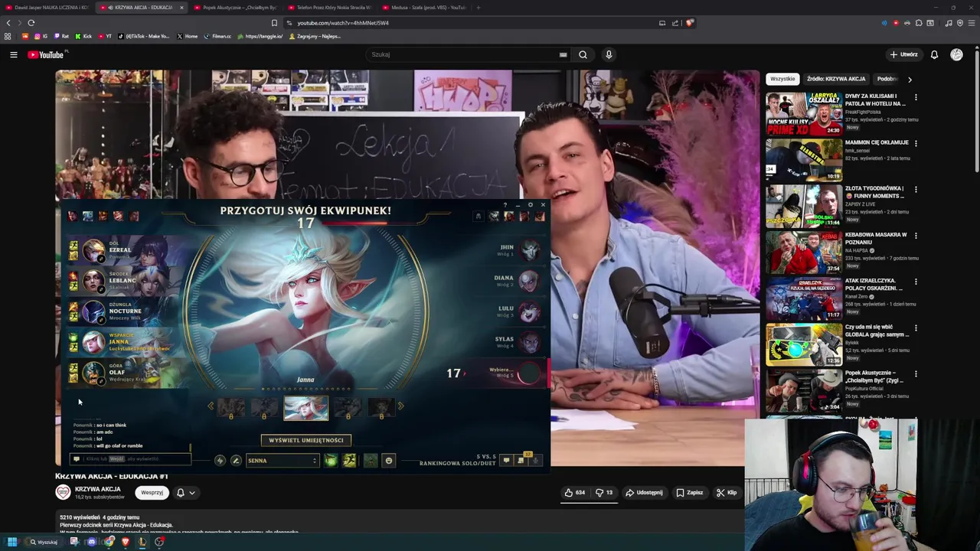Viewport: 980px width, 551px height.
Task: Open the emote picker smiley icon
Action: click(x=389, y=460)
